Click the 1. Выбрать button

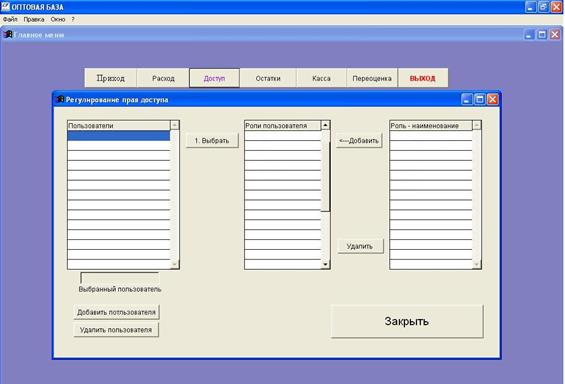tap(212, 140)
